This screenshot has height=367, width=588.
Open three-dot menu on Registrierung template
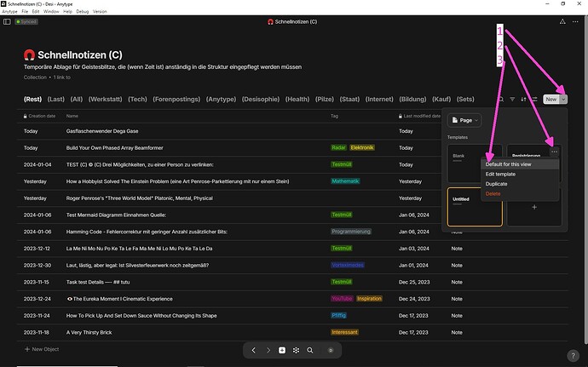(554, 152)
